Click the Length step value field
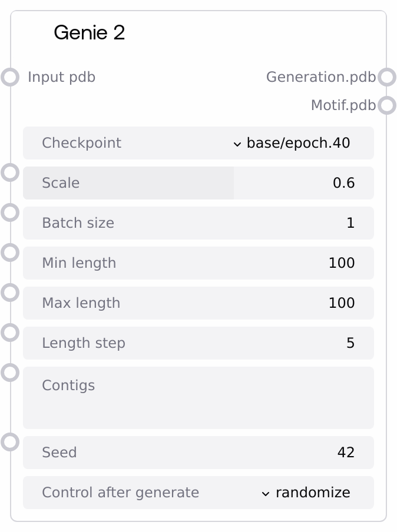397x532 pixels. [x=198, y=343]
